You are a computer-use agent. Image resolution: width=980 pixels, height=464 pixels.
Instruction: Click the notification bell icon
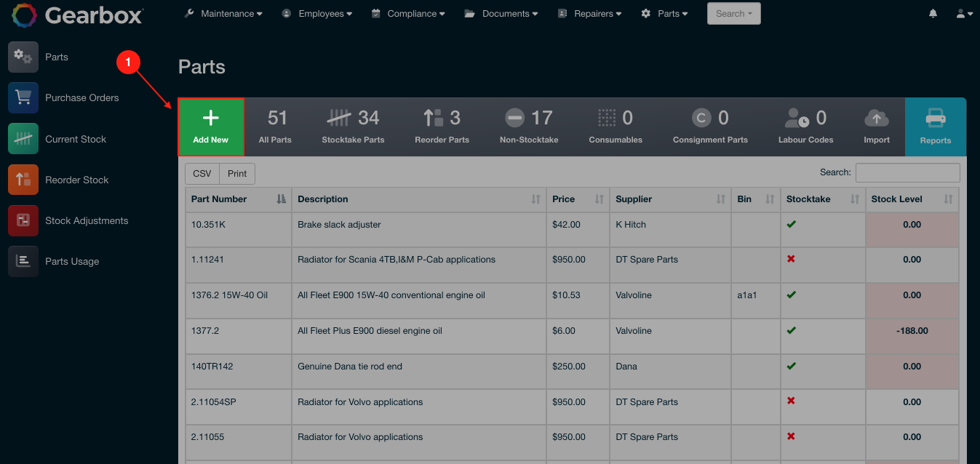pos(933,14)
